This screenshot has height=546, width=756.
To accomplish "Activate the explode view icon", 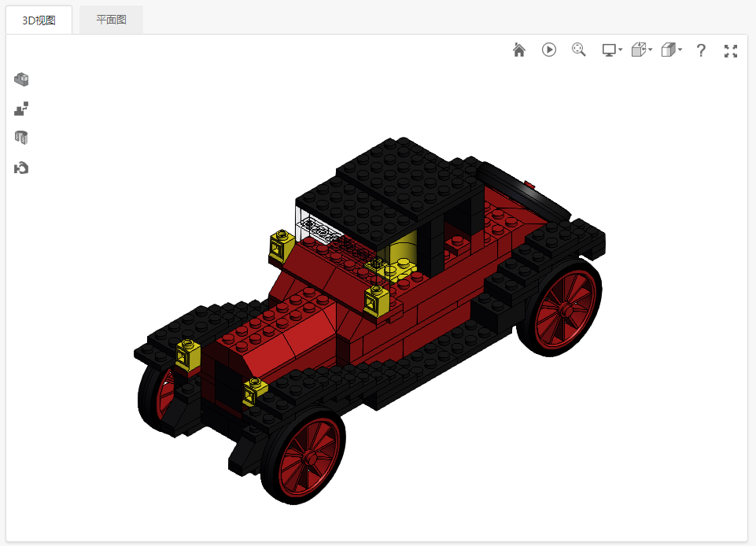I will coord(21,109).
